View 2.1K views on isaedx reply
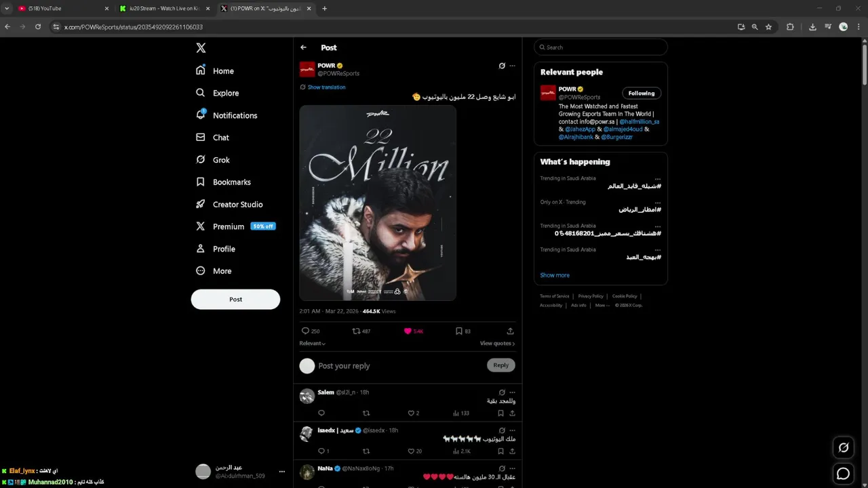Screen dimensions: 868x488 (x=462, y=451)
